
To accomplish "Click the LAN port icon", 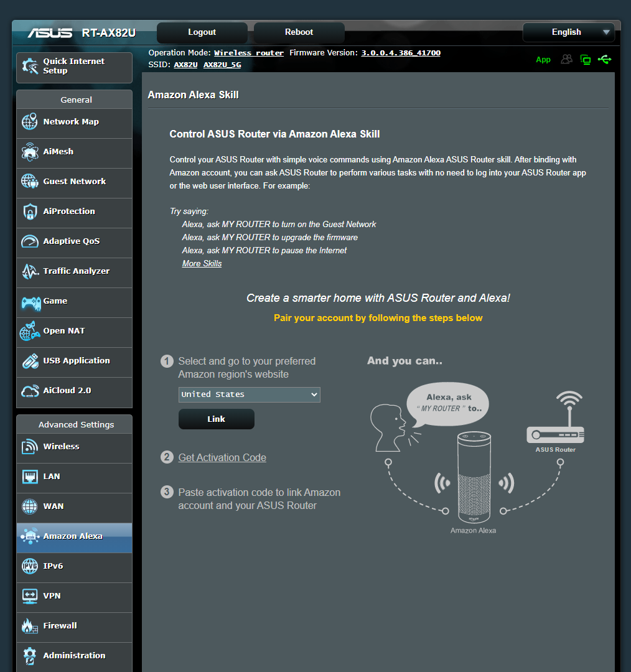I will (x=30, y=477).
